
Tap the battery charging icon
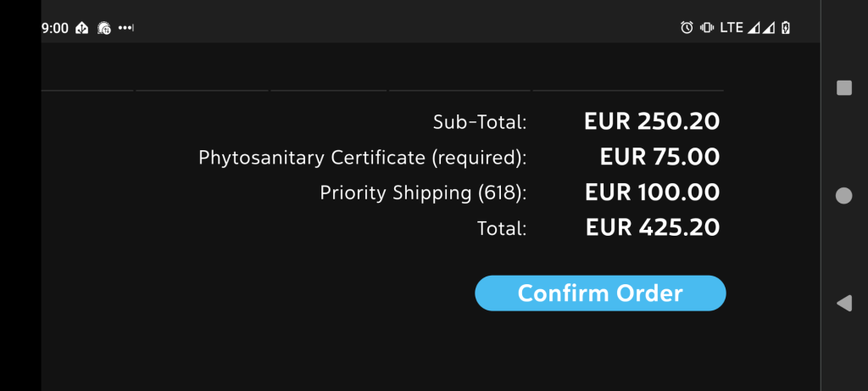786,28
